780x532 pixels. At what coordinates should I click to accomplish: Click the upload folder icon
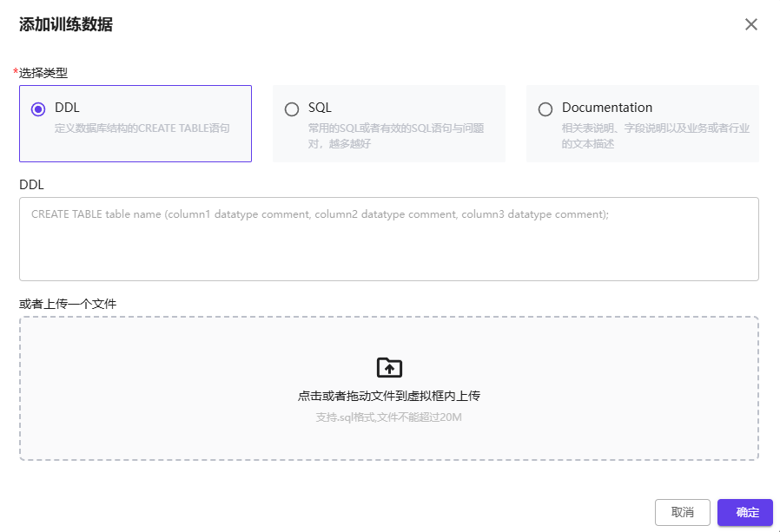389,367
